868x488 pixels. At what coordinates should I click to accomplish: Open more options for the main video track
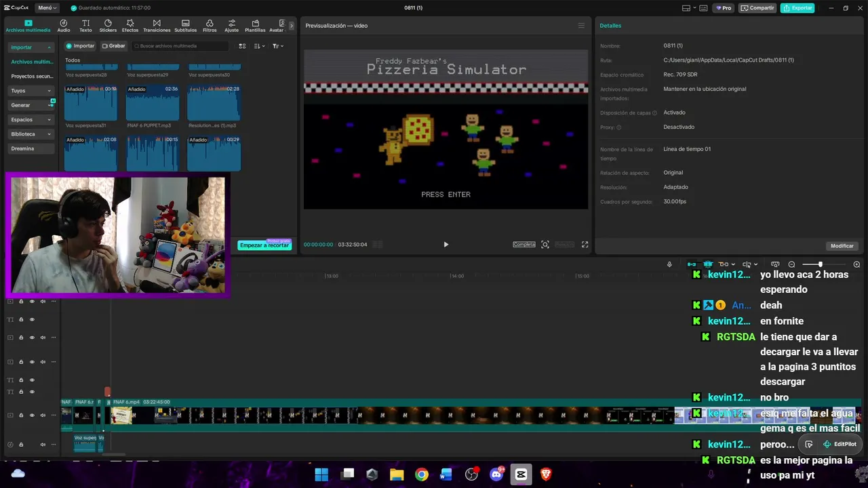pyautogui.click(x=54, y=415)
